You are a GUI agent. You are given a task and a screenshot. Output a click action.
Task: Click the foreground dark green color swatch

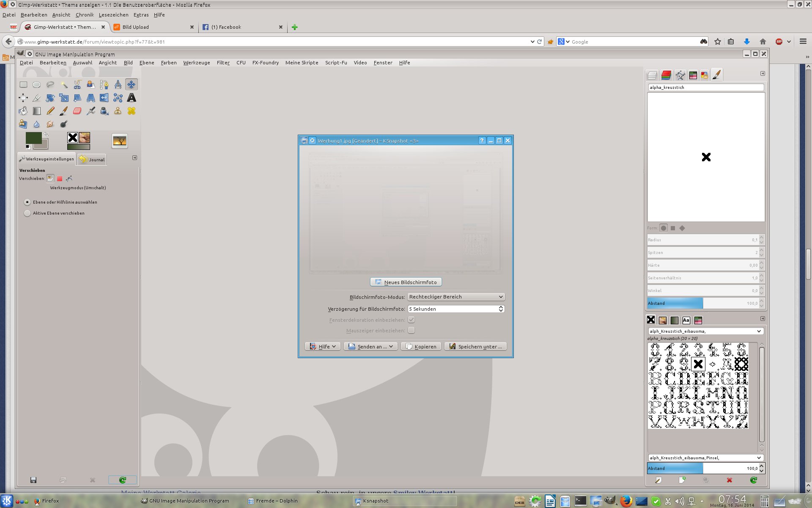pos(33,138)
